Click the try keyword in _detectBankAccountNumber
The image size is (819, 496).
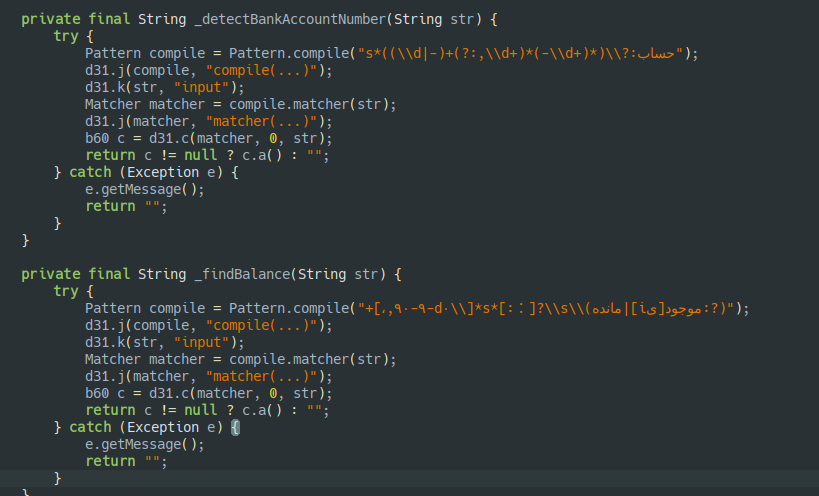coord(65,36)
